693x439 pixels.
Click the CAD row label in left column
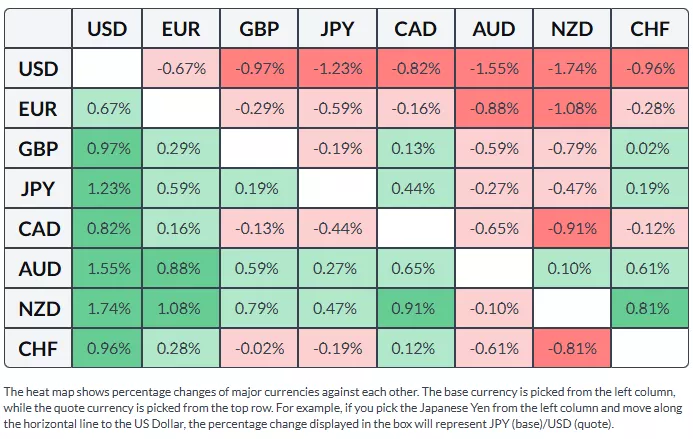(38, 229)
